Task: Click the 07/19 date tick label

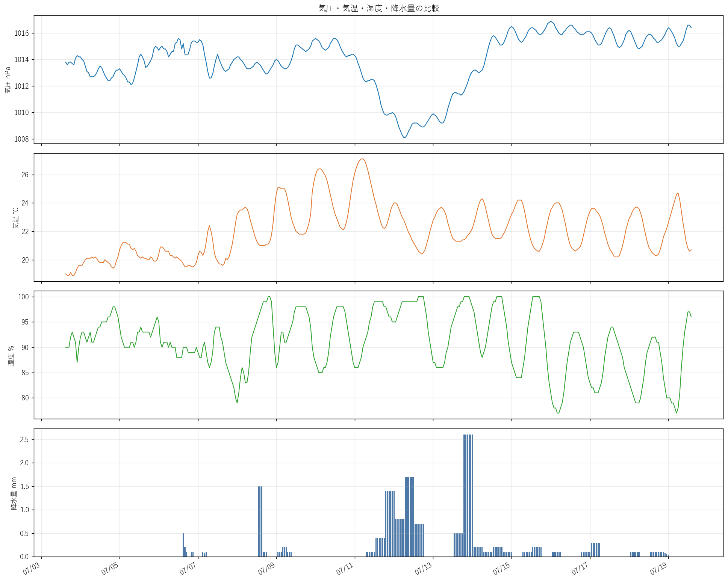Action: [658, 569]
